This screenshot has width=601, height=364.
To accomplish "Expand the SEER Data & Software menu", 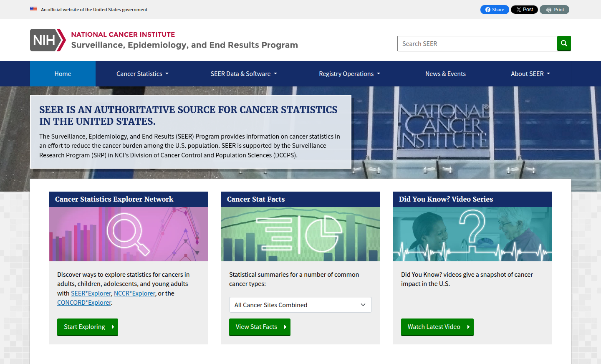I will [x=244, y=74].
